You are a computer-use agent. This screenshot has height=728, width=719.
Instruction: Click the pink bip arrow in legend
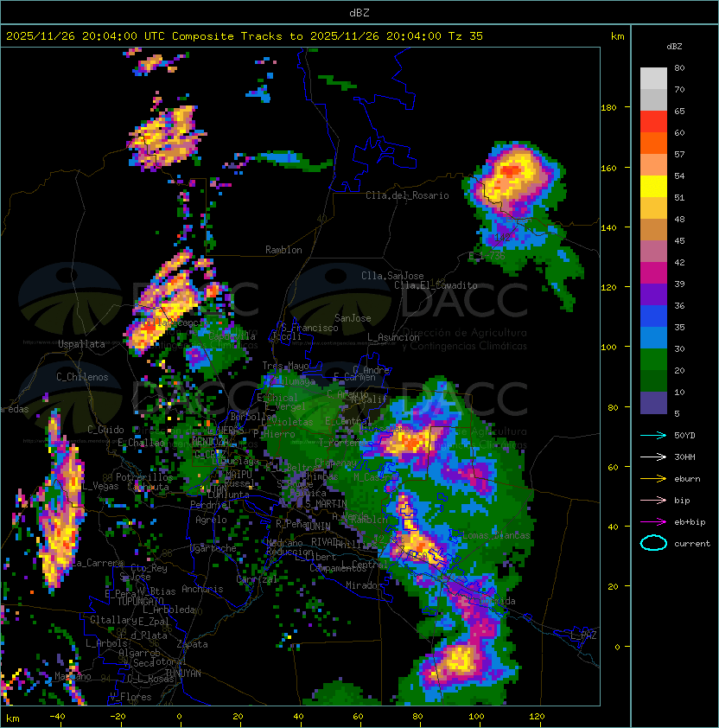click(653, 500)
